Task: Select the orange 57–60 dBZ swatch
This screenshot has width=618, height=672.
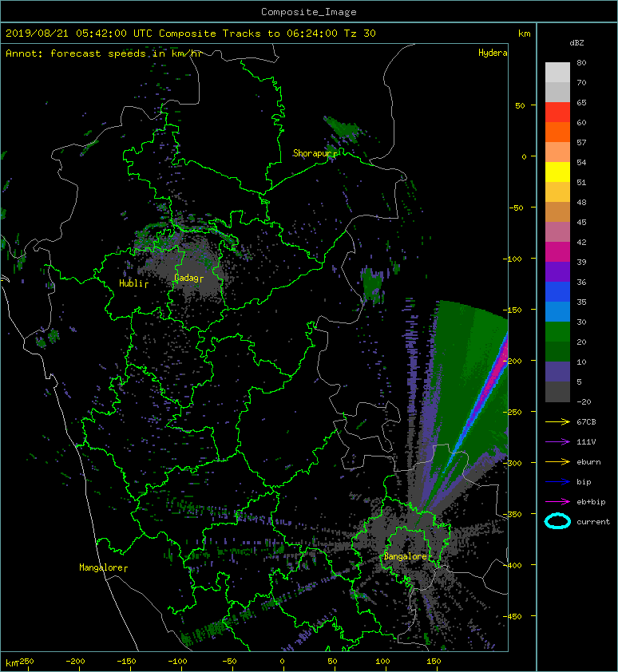Action: pos(557,132)
